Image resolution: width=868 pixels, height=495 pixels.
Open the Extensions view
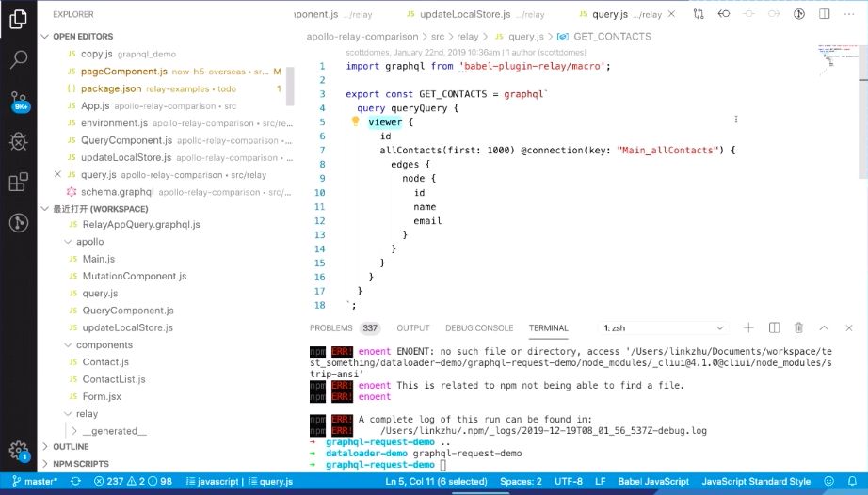(x=18, y=182)
